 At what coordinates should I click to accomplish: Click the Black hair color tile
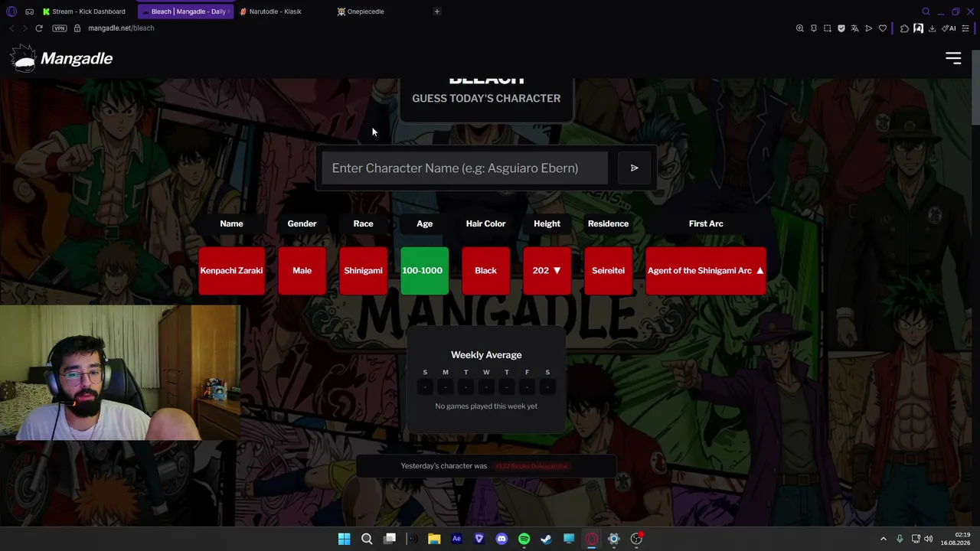tap(485, 270)
